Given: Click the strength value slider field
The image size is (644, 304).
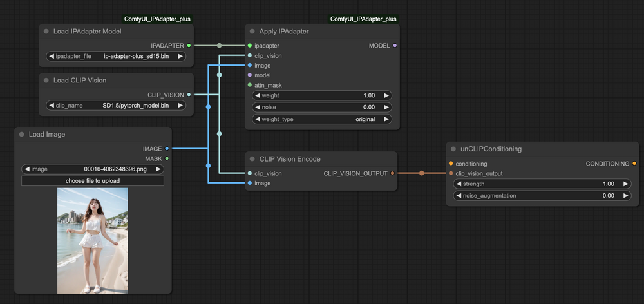Looking at the screenshot, I should (x=538, y=184).
